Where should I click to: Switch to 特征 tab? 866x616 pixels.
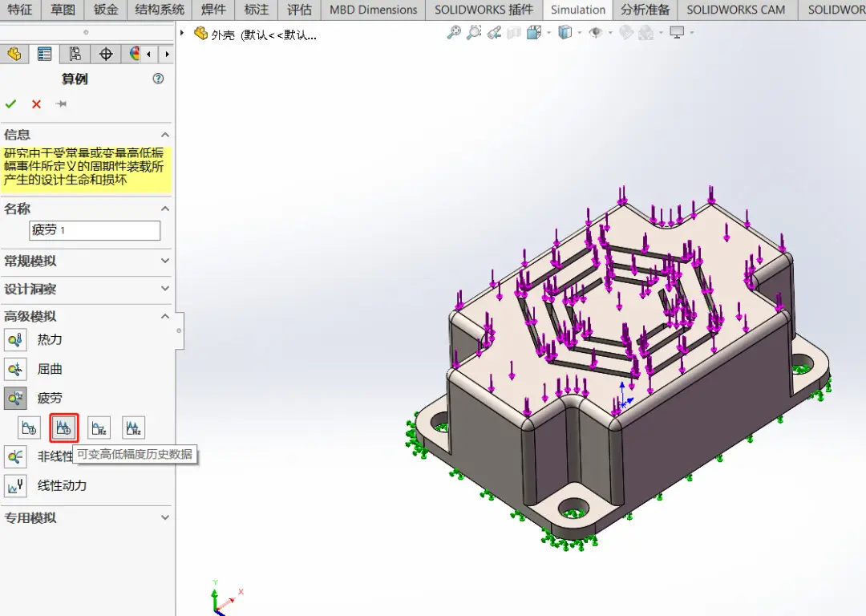point(20,10)
